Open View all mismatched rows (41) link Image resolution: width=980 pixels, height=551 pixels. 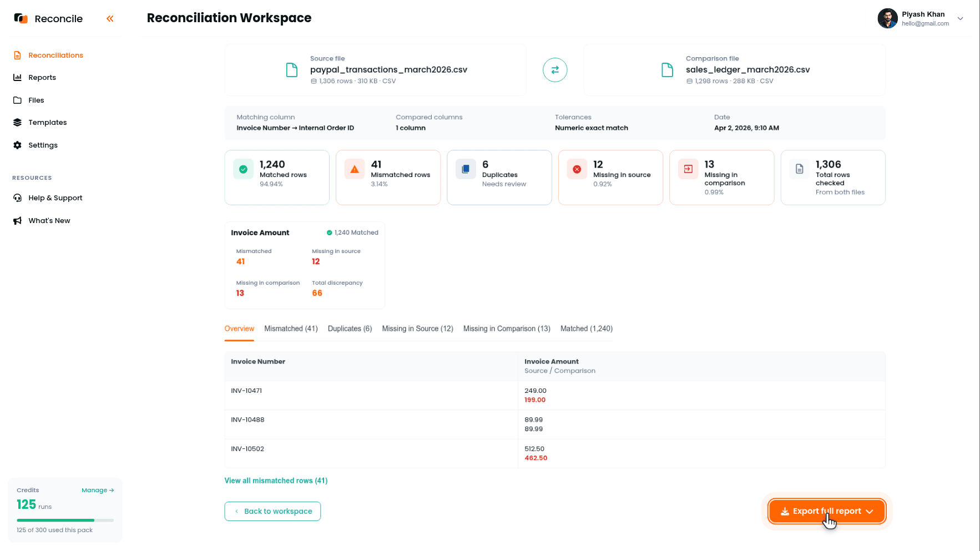276,481
